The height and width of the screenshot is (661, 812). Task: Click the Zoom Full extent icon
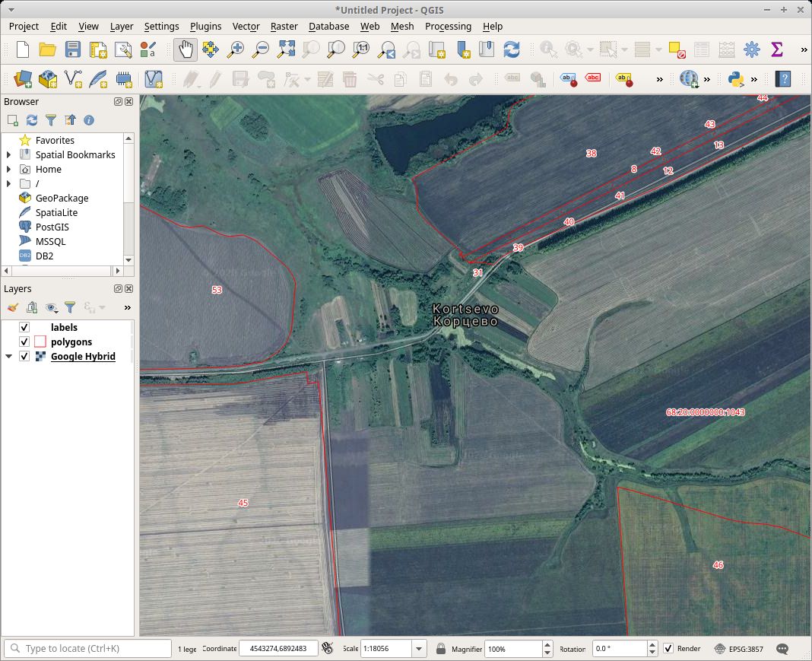pyautogui.click(x=286, y=49)
